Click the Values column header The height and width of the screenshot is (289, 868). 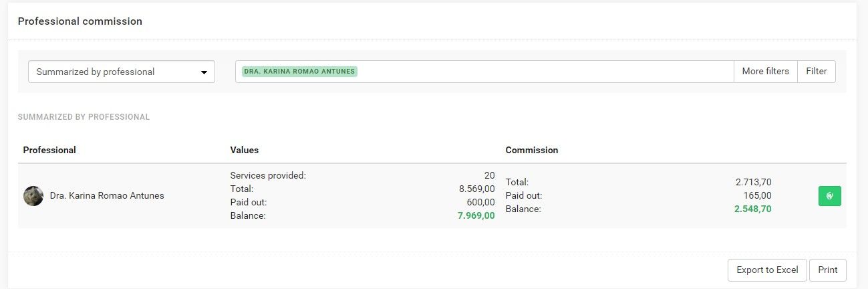pyautogui.click(x=244, y=150)
